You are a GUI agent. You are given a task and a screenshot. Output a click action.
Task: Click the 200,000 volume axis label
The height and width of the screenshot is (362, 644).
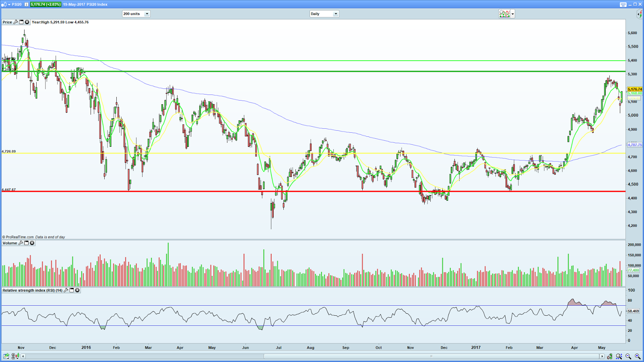tap(634, 245)
